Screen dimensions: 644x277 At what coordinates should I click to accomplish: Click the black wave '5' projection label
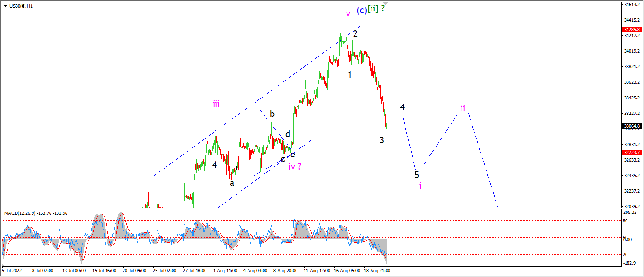tap(417, 175)
